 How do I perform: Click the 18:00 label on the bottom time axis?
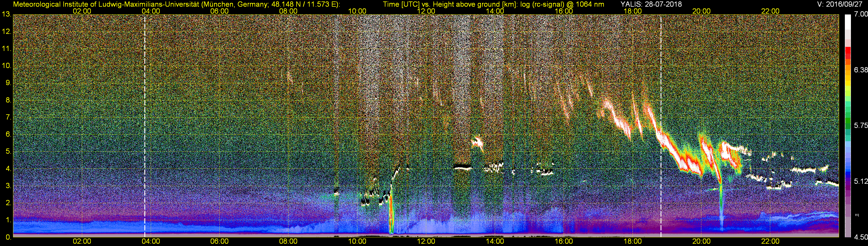click(x=632, y=241)
